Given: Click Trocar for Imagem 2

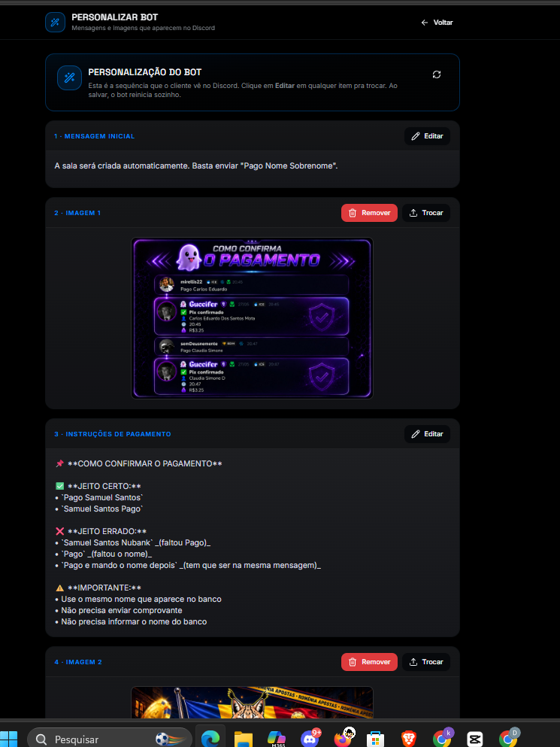Looking at the screenshot, I should 426,662.
